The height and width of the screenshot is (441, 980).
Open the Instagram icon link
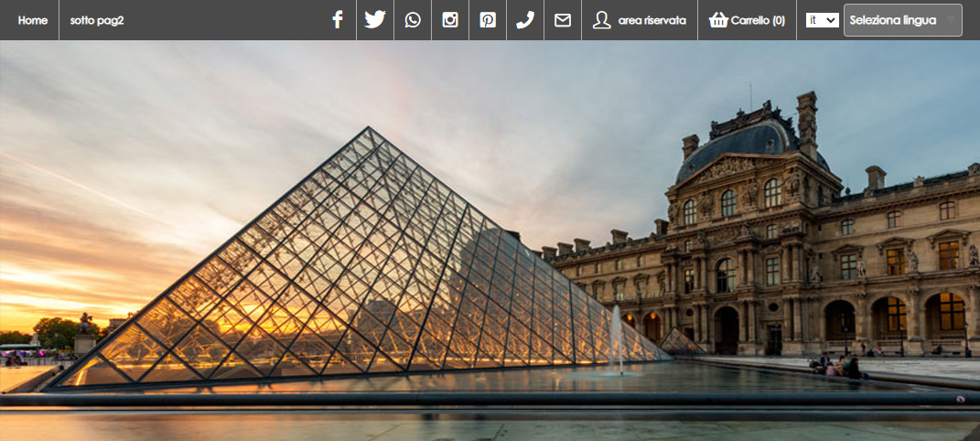[450, 20]
